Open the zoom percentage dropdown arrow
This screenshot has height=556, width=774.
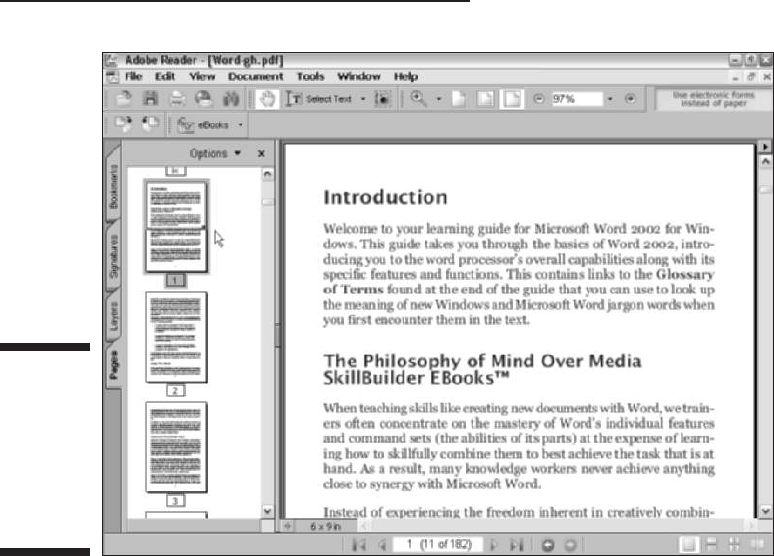[610, 99]
